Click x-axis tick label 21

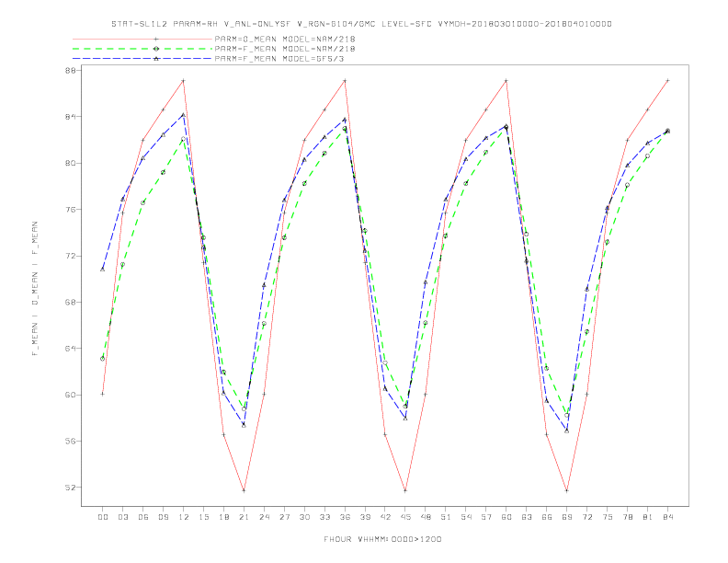click(x=245, y=517)
